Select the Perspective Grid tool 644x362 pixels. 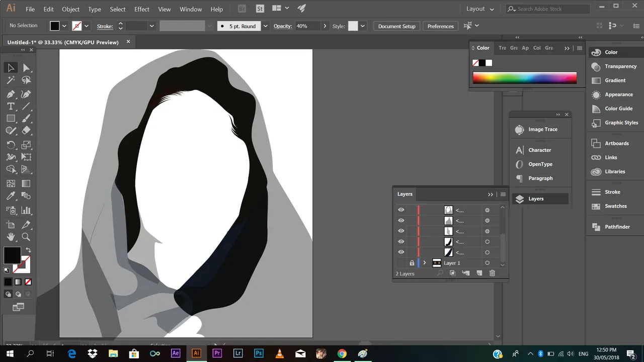26,169
